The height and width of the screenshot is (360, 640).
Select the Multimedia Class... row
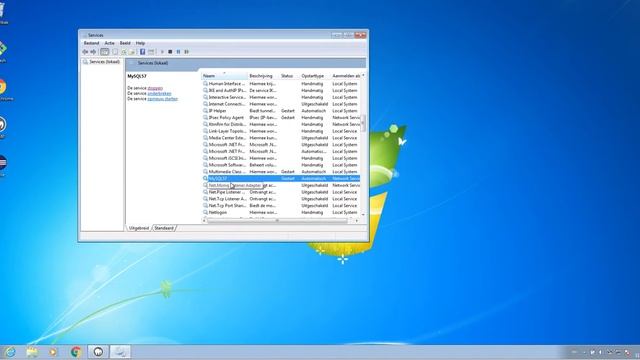pyautogui.click(x=281, y=172)
